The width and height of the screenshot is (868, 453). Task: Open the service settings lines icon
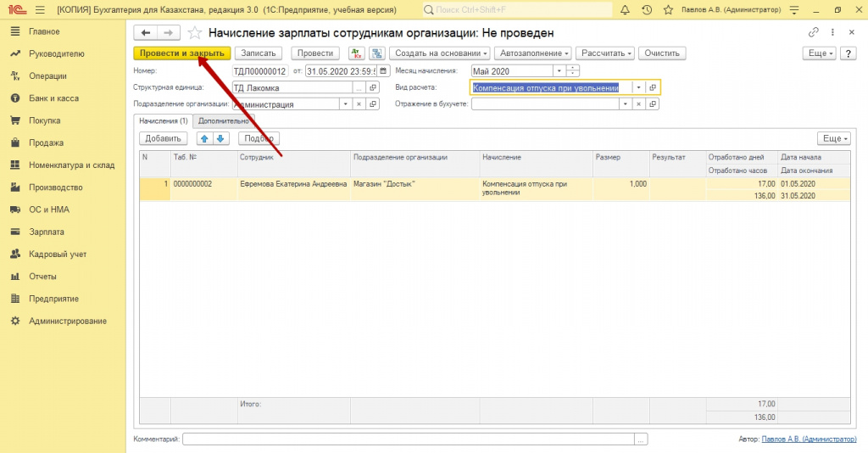pos(794,10)
